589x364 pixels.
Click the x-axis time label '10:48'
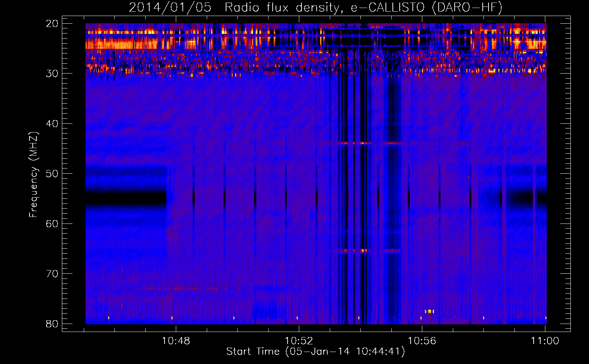(x=176, y=341)
